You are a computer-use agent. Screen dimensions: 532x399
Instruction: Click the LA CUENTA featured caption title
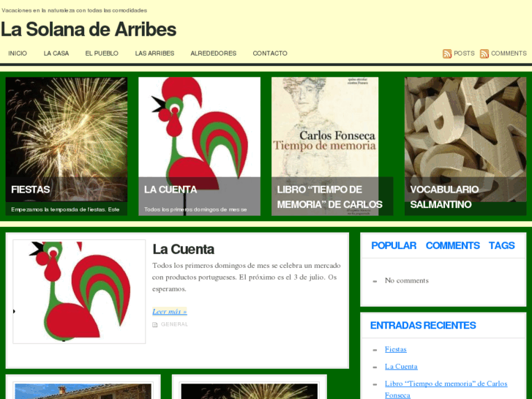(171, 190)
